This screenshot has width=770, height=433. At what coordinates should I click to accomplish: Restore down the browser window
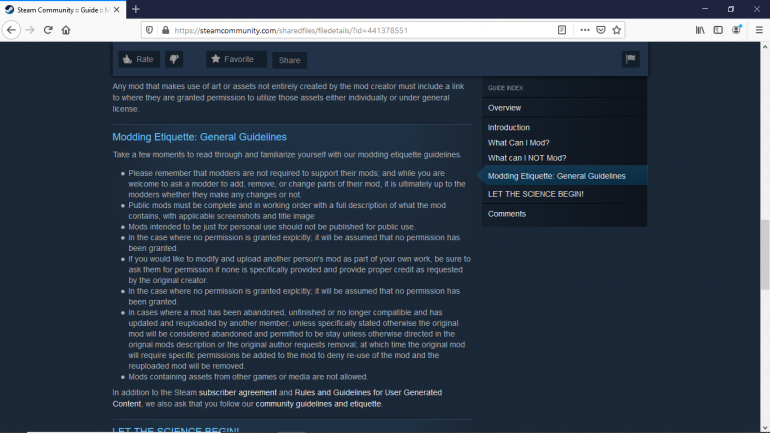(731, 9)
